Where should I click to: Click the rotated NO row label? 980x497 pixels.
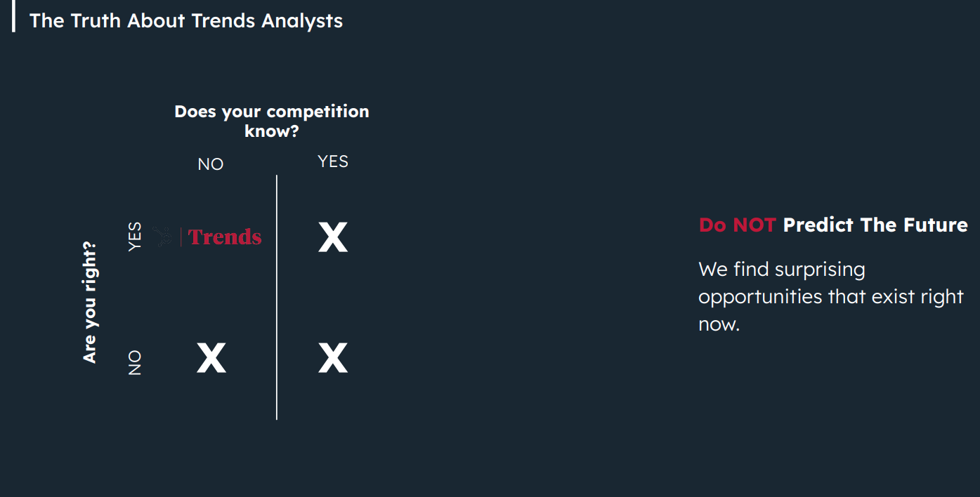click(x=136, y=363)
